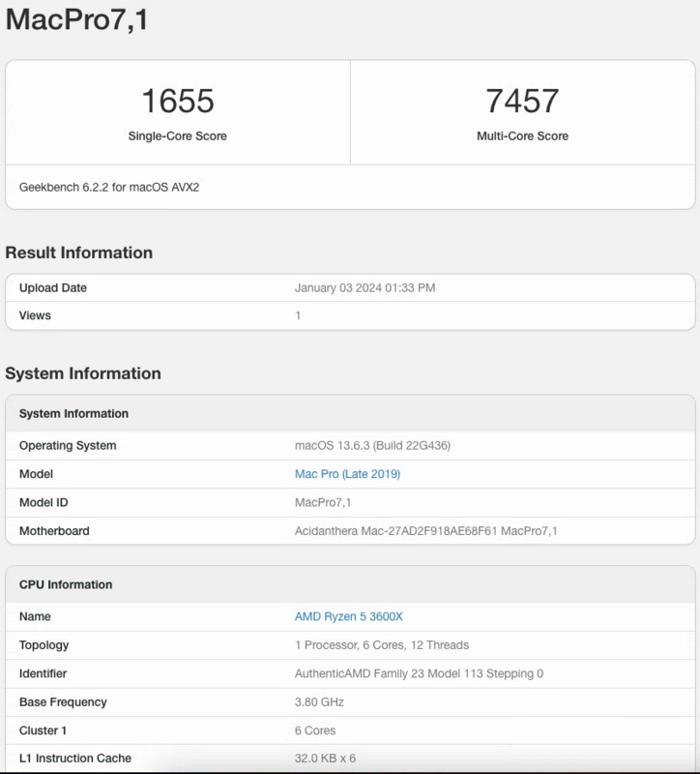Image resolution: width=700 pixels, height=774 pixels.
Task: Click the MacPro7,1 page heading
Action: [76, 20]
